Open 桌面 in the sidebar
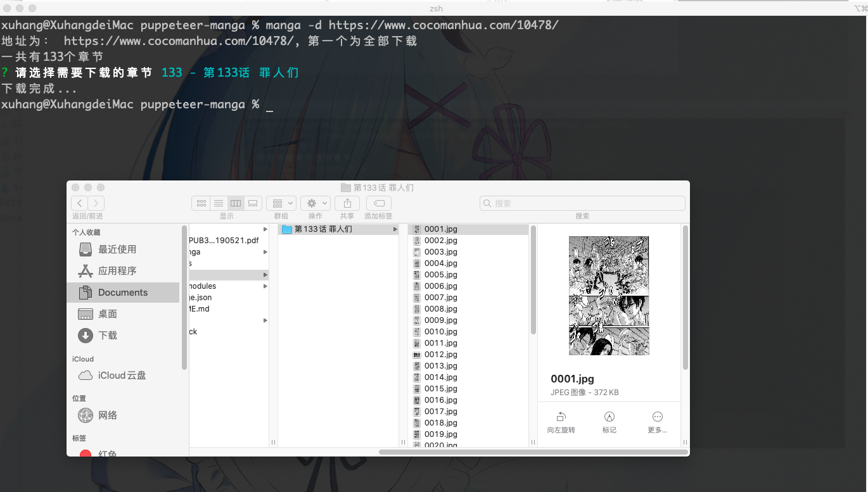The height and width of the screenshot is (492, 868). [124, 314]
